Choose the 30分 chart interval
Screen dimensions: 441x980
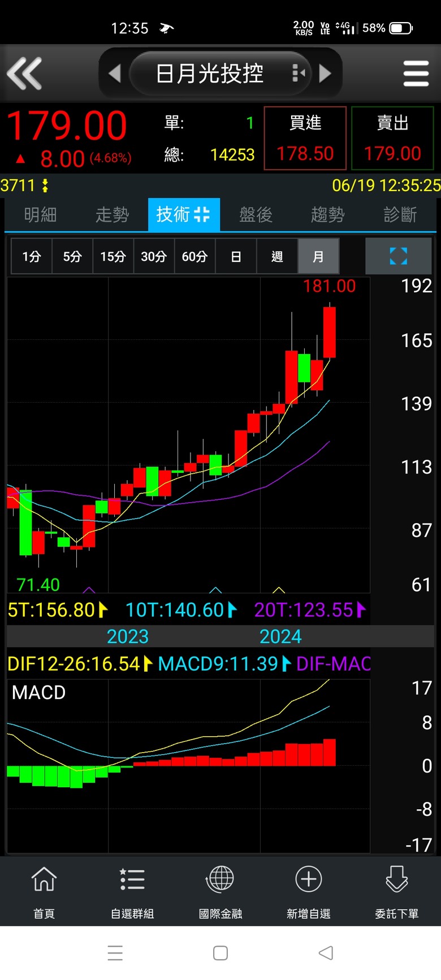coord(154,256)
